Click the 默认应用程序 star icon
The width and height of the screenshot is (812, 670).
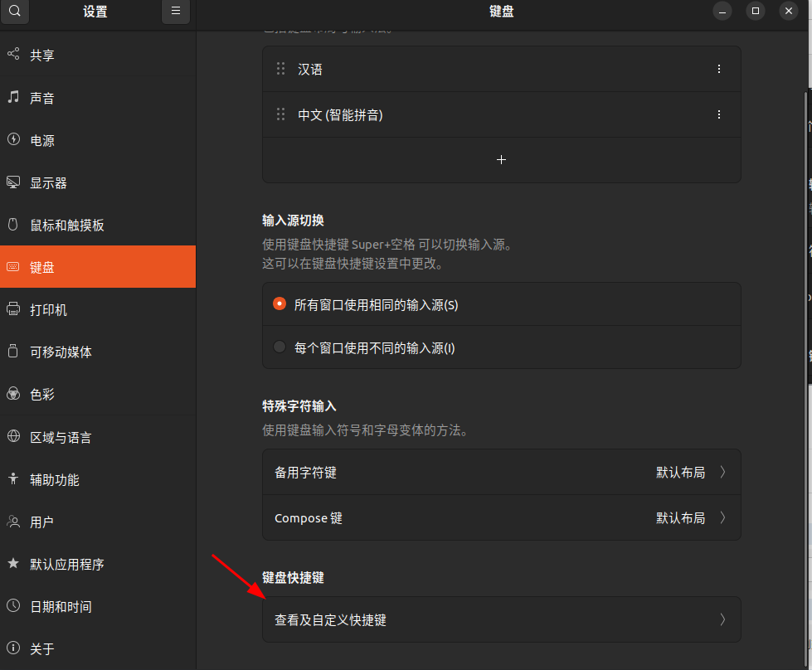click(13, 563)
